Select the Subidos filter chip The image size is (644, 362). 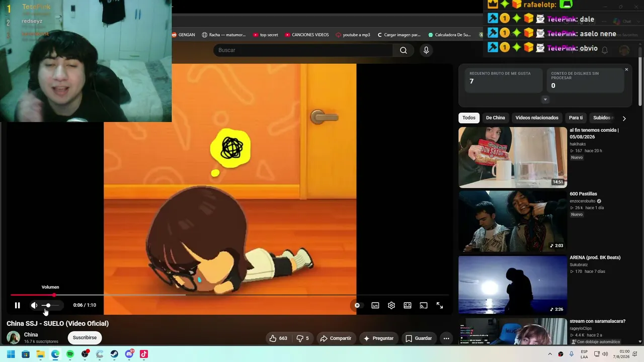click(603, 118)
